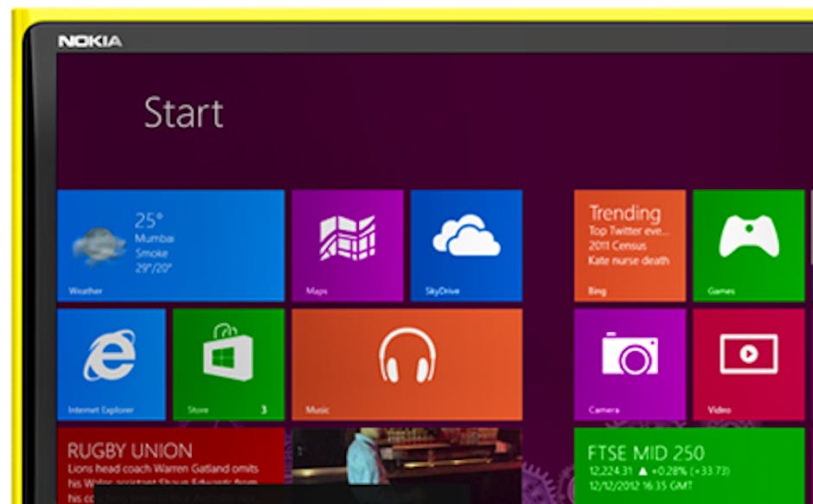Image resolution: width=813 pixels, height=504 pixels.
Task: Launch SkyDrive from the cloud icon
Action: [x=466, y=235]
